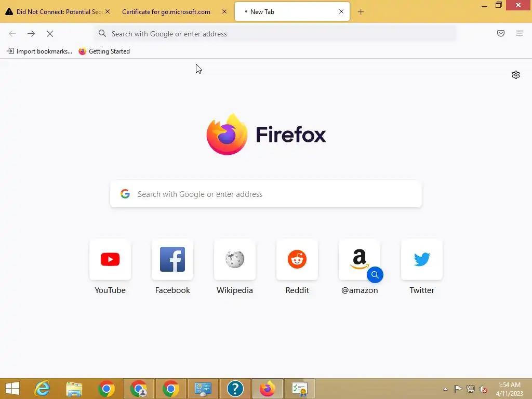Click the Forward navigation arrow

pos(31,34)
